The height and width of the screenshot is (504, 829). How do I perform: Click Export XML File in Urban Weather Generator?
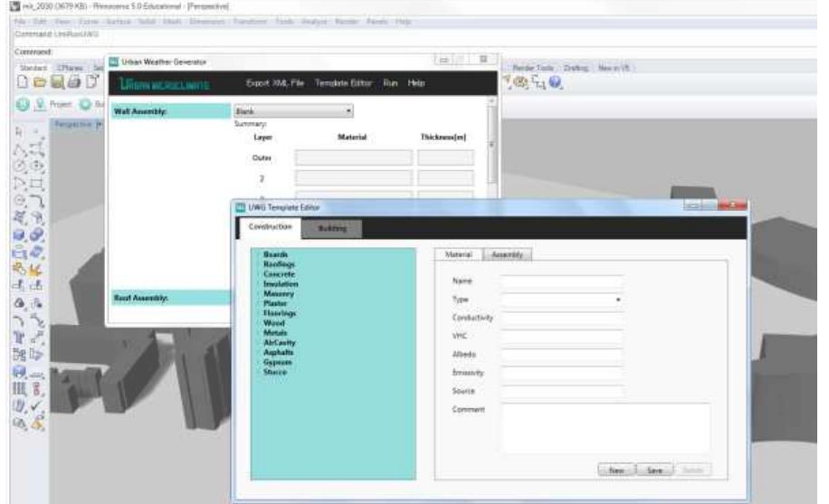click(275, 83)
